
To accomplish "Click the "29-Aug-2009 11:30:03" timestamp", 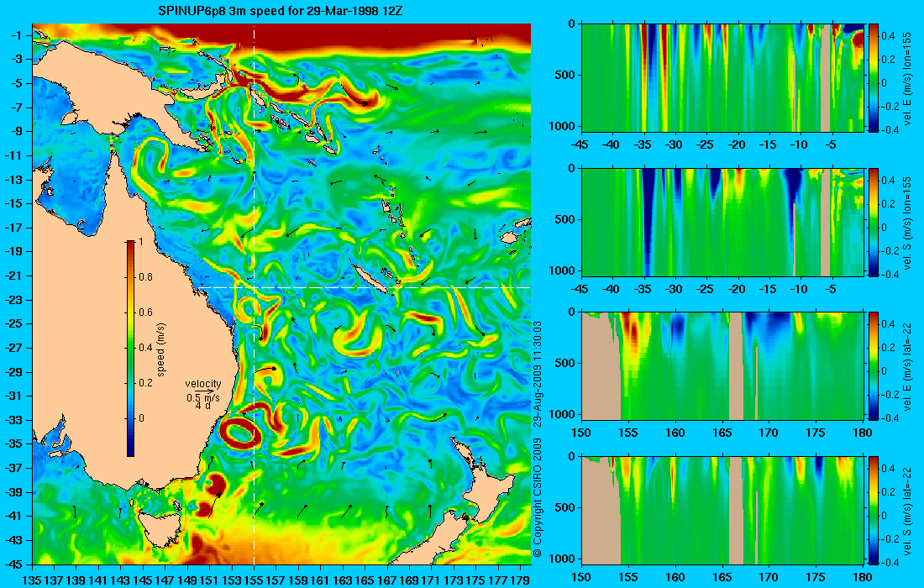I will point(538,374).
